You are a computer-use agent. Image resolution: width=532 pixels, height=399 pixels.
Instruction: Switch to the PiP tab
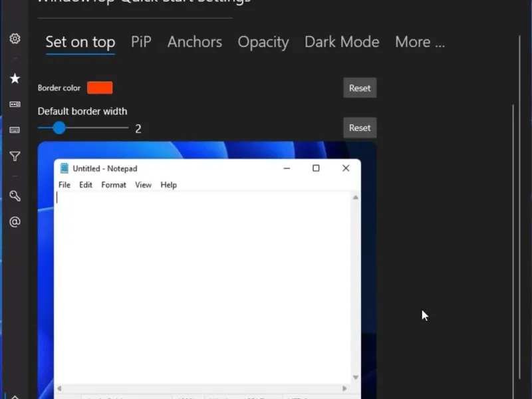(x=141, y=42)
